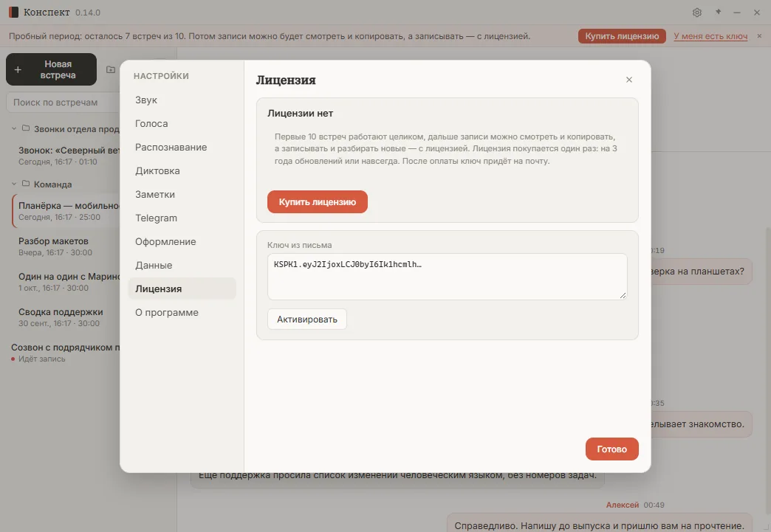Switch to the Данные section
This screenshot has height=532, width=771.
coord(182,265)
